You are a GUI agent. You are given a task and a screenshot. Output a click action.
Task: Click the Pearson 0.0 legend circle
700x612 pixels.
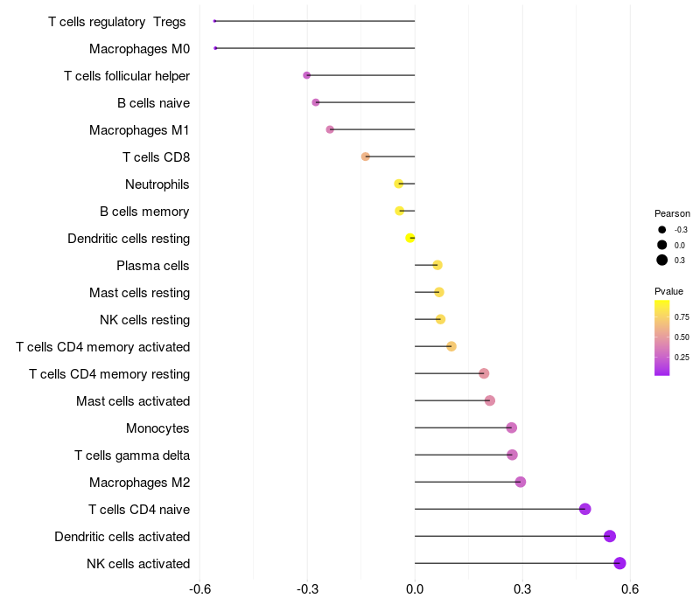tap(662, 245)
